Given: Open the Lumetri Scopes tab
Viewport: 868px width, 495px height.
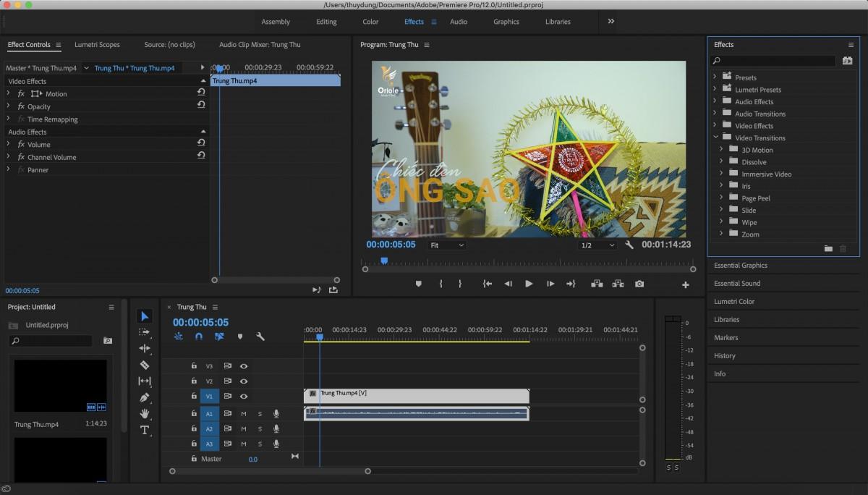Looking at the screenshot, I should (x=97, y=45).
